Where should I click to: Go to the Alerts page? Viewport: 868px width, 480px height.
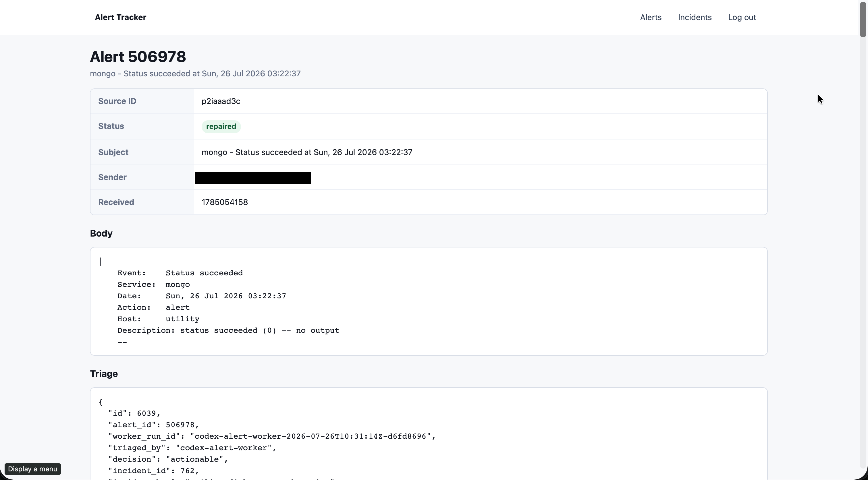click(x=651, y=17)
